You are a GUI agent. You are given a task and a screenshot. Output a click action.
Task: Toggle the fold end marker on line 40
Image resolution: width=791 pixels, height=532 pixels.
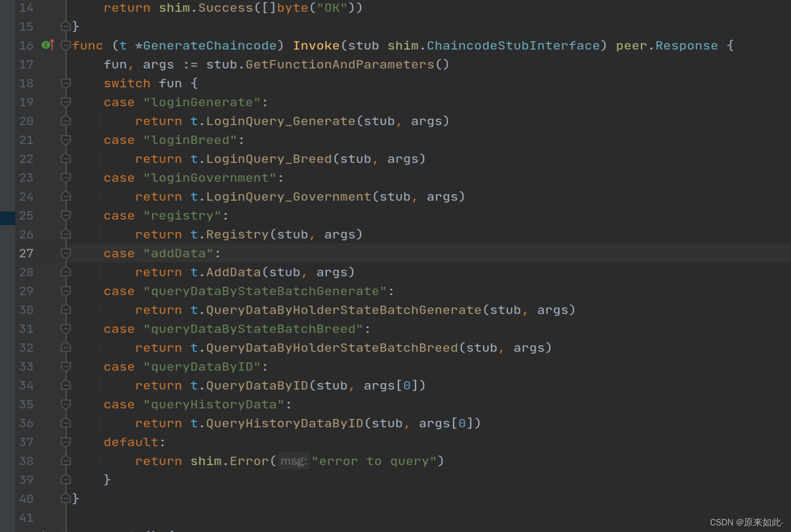click(x=66, y=498)
